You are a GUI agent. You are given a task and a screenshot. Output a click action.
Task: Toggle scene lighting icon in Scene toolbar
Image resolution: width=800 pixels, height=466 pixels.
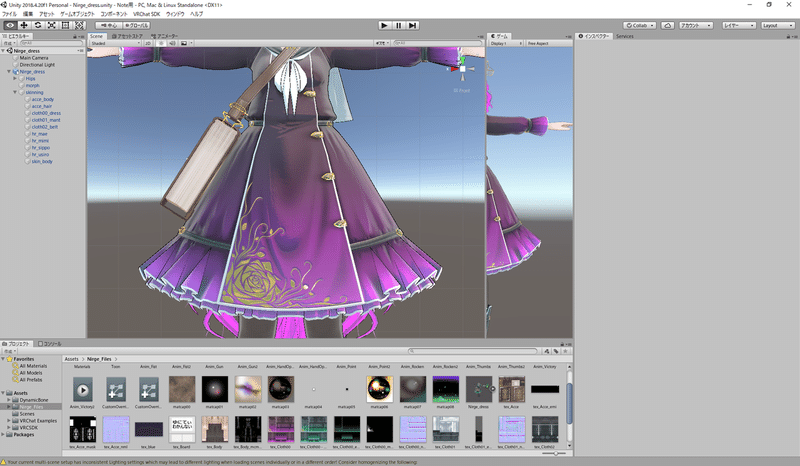(x=161, y=43)
